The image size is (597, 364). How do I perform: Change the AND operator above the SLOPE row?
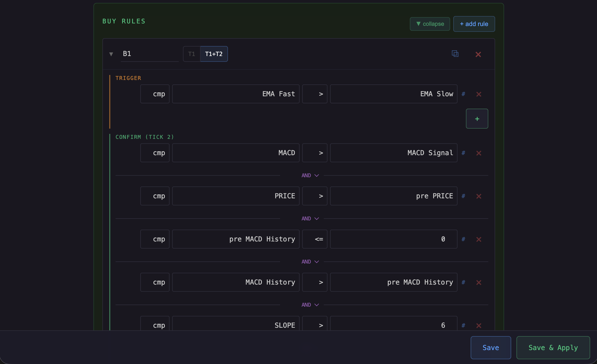tap(310, 305)
